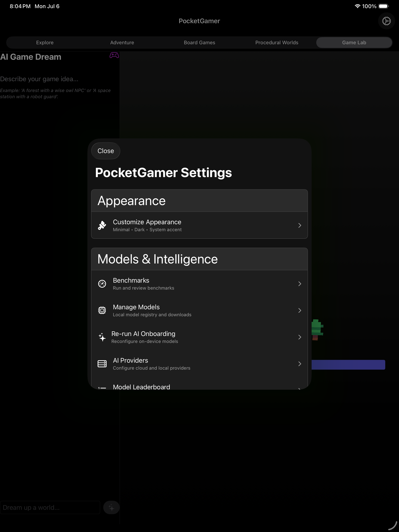Image resolution: width=399 pixels, height=532 pixels.
Task: Tap the 'Mon Jul 6' date
Action: coord(47,6)
